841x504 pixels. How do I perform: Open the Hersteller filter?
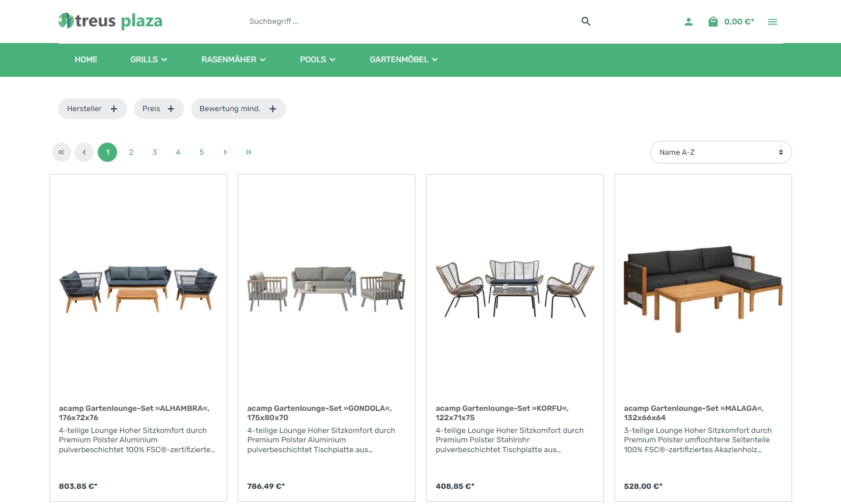click(93, 109)
